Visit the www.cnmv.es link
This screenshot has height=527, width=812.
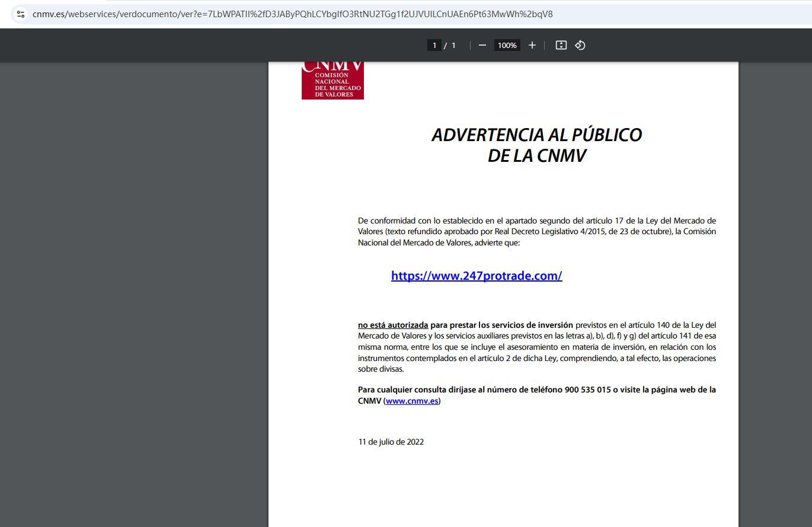pyautogui.click(x=412, y=401)
